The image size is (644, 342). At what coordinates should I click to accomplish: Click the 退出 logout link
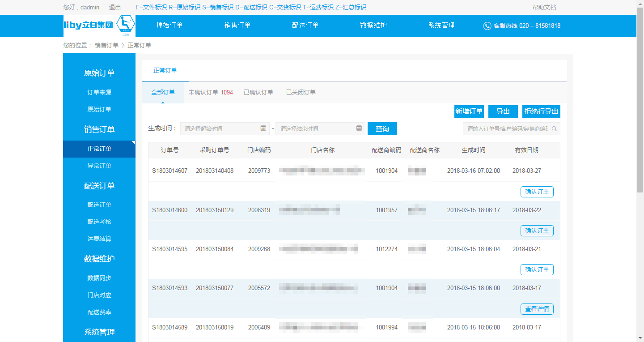click(x=115, y=7)
